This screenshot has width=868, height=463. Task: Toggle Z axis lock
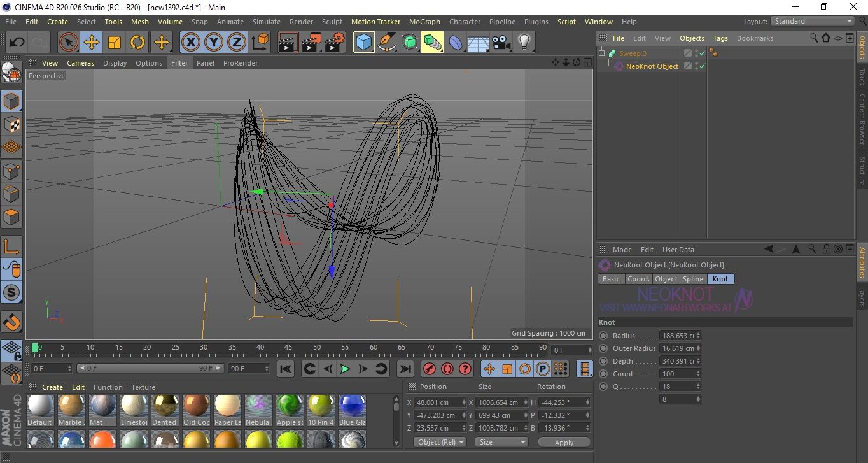(237, 43)
